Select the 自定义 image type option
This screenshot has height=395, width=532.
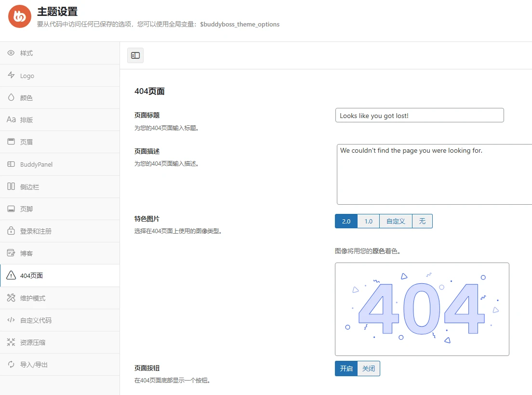coord(396,221)
